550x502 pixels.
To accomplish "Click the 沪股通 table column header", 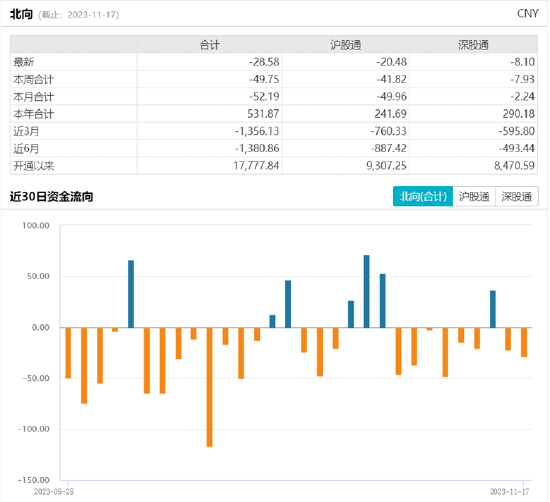I will pyautogui.click(x=346, y=45).
